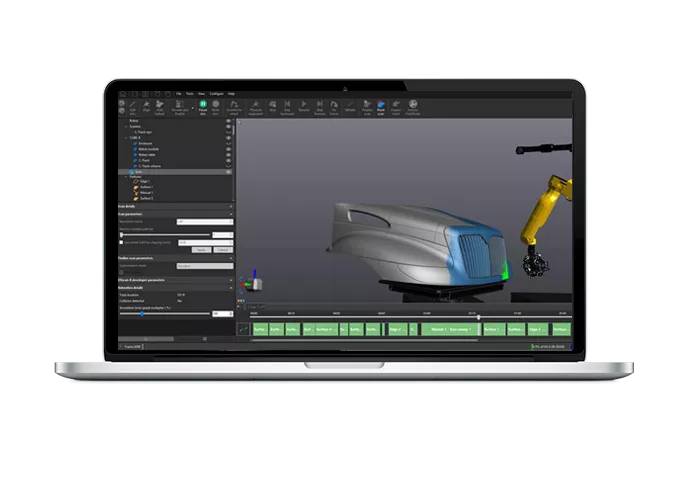Toggle visibility eye for Robot row
Image resolution: width=690 pixels, height=480 pixels.
(x=229, y=120)
